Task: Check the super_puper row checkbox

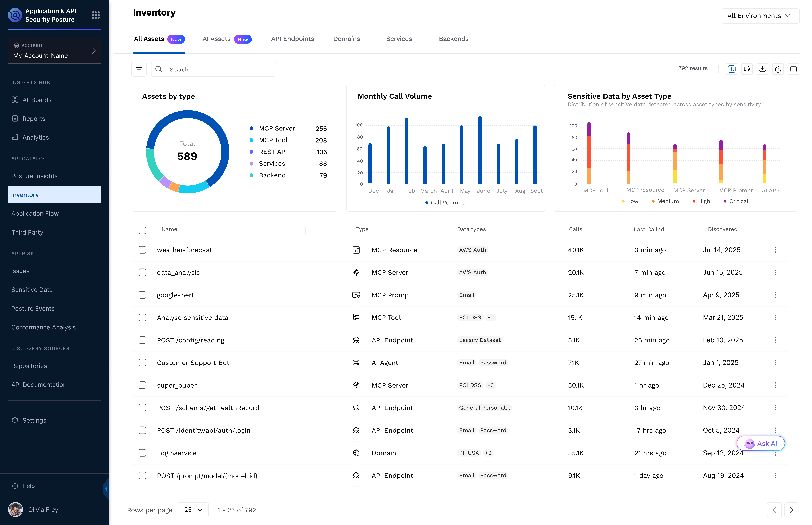Action: pyautogui.click(x=142, y=385)
